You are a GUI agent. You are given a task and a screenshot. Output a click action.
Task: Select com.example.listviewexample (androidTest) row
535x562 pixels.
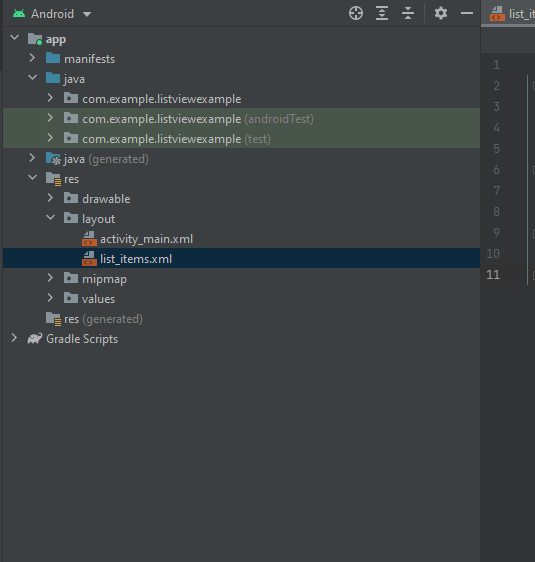(x=242, y=119)
